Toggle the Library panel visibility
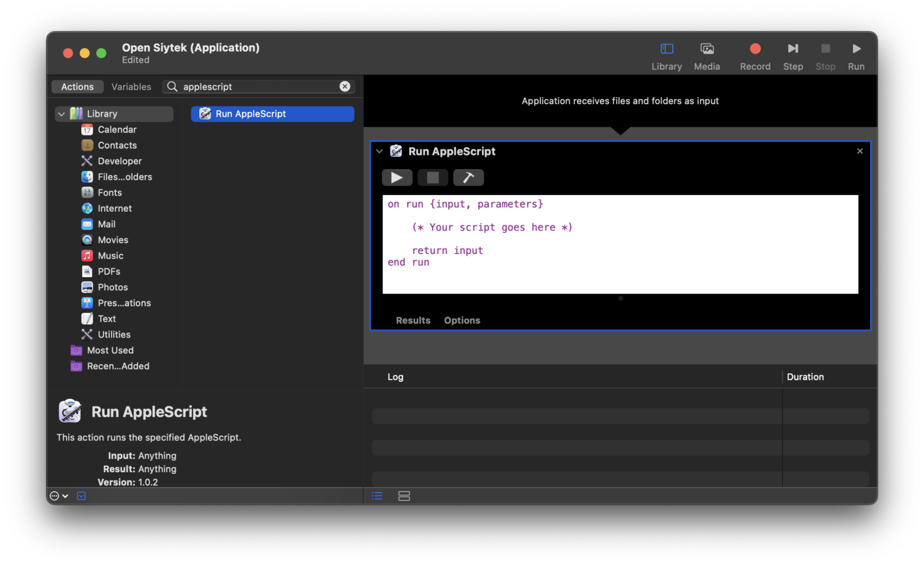This screenshot has width=924, height=566. (x=667, y=49)
